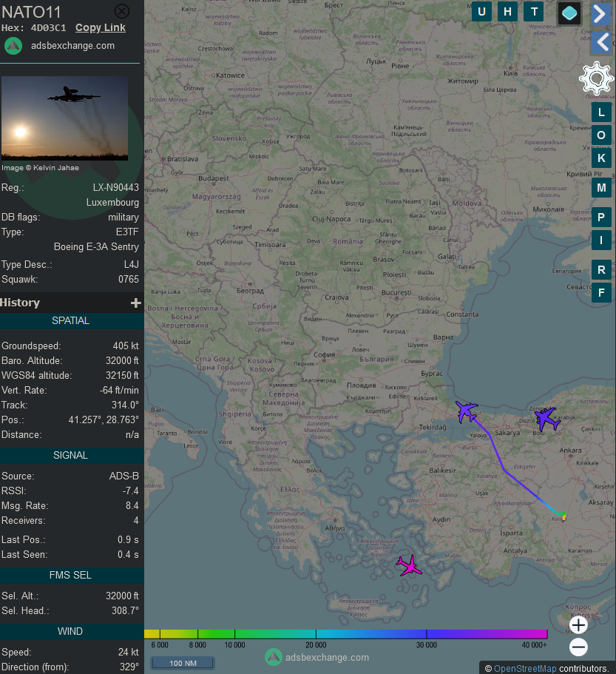616x674 pixels.
Task: Expand the History section plus icon
Action: coord(136,303)
